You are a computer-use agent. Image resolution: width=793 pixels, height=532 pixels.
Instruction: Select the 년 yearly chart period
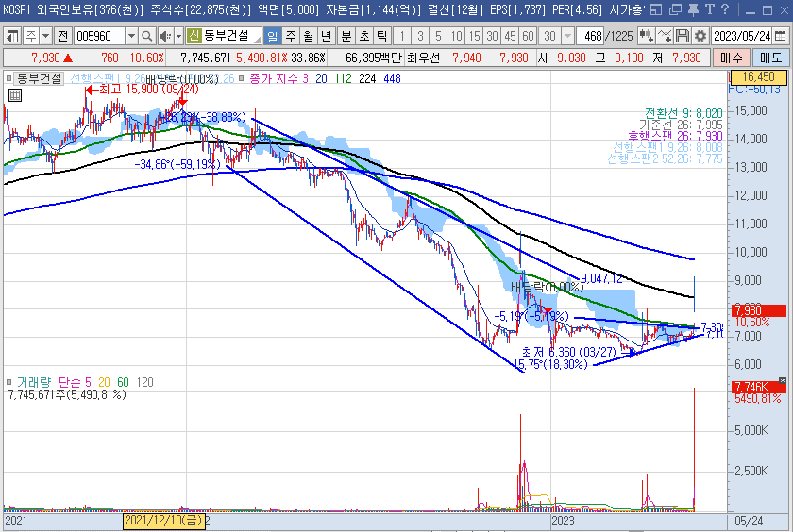click(x=327, y=36)
